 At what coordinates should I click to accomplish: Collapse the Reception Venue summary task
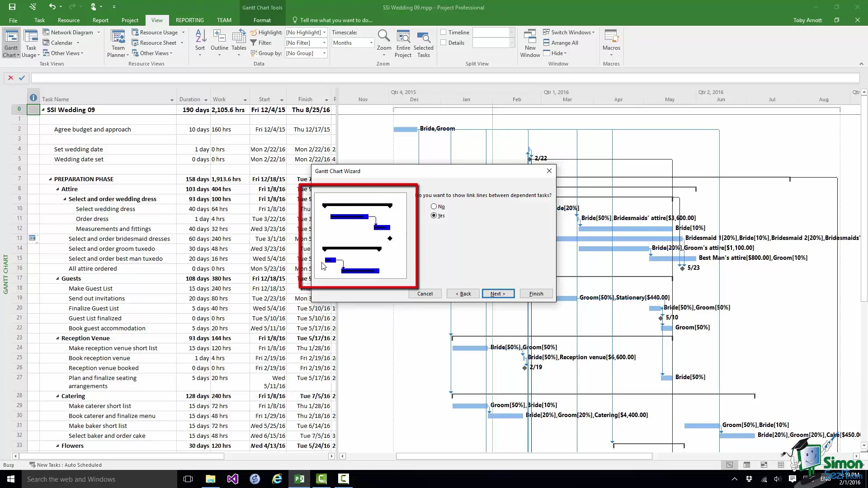tap(57, 338)
